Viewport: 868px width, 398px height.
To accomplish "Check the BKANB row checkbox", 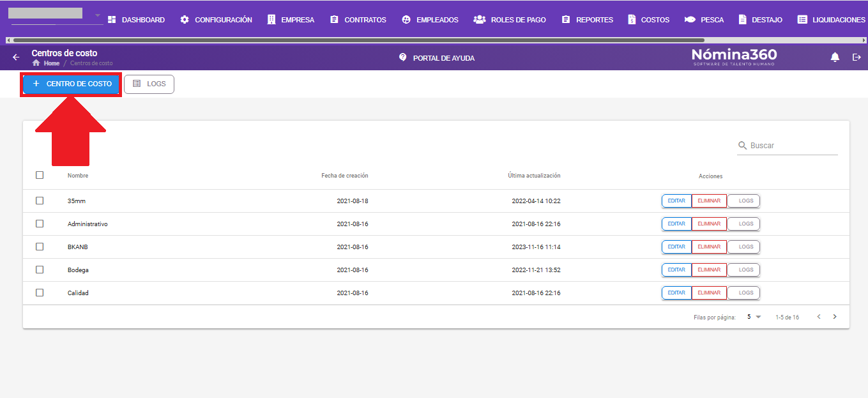I will (40, 247).
